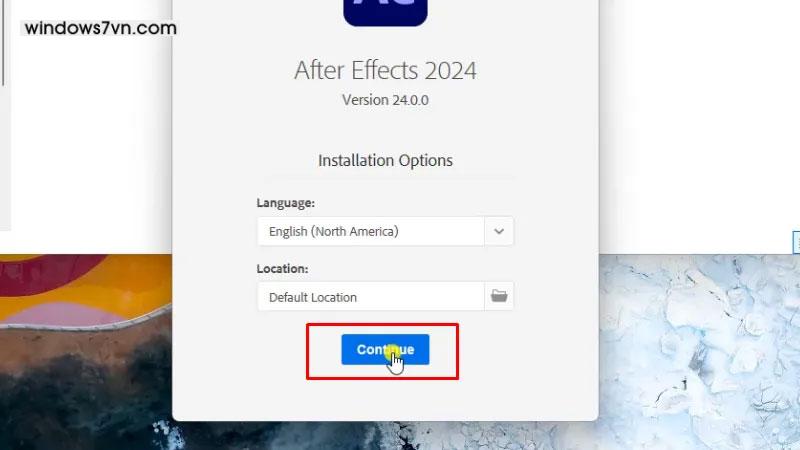The height and width of the screenshot is (450, 800).
Task: Select the Default Location field
Action: click(371, 296)
